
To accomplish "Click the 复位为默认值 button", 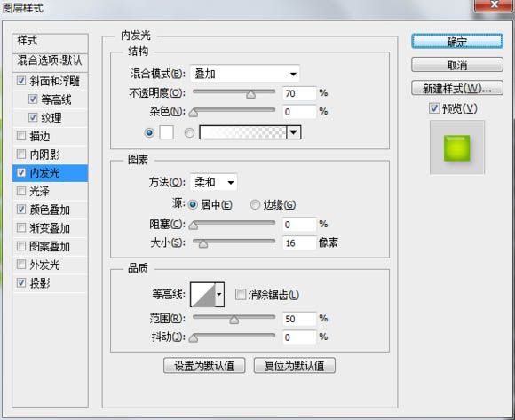I will point(295,365).
